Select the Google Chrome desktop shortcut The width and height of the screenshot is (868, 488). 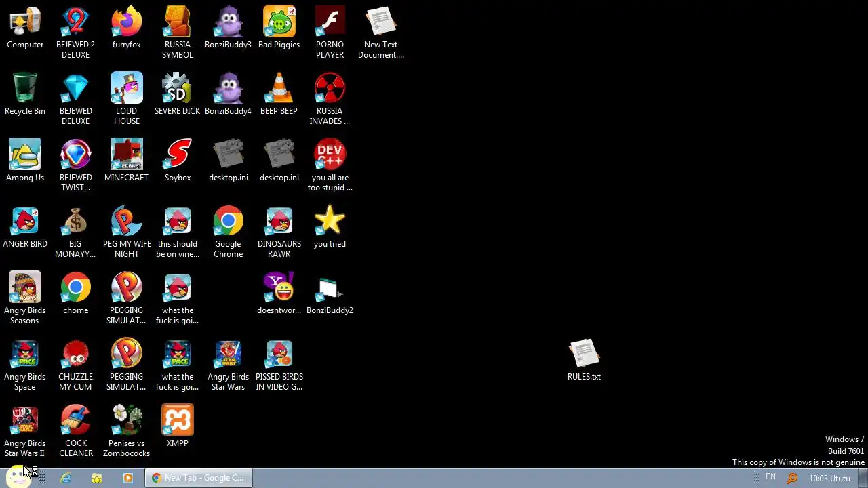pyautogui.click(x=228, y=222)
